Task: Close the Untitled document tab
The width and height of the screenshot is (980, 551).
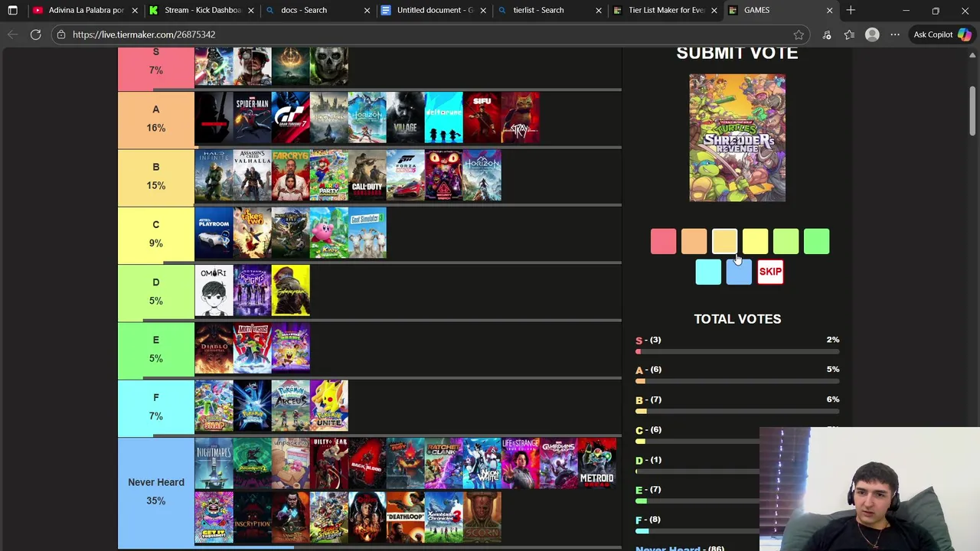Action: 483,10
